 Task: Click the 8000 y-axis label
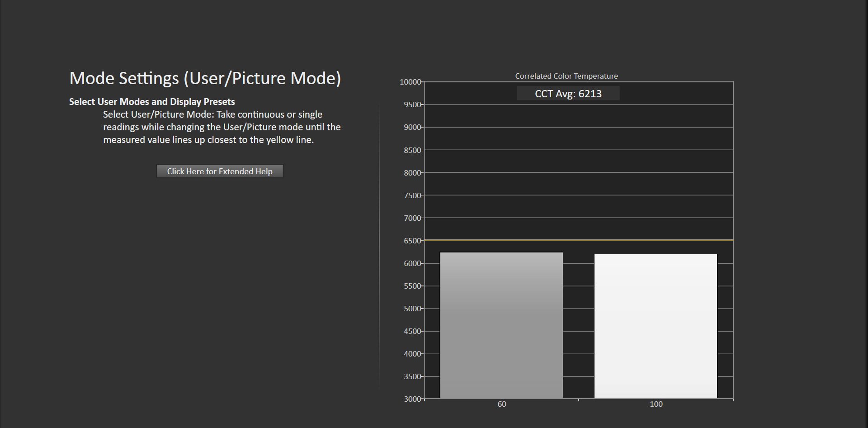[412, 173]
